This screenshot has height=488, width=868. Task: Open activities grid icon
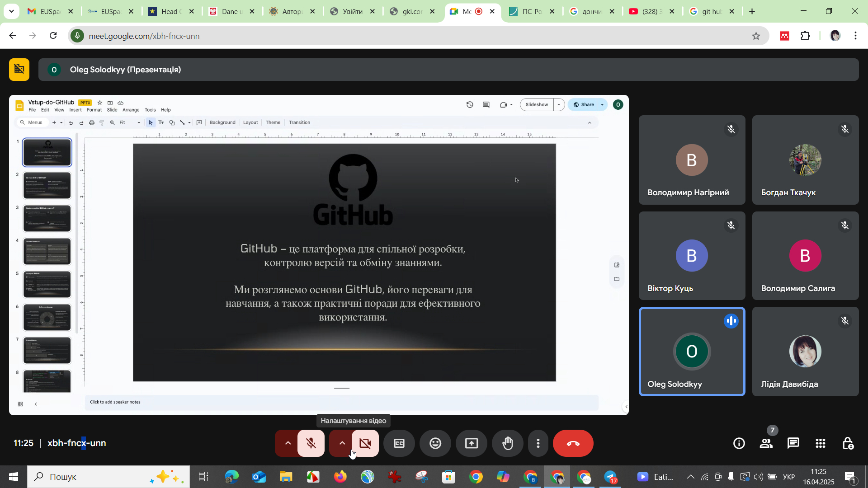(821, 443)
